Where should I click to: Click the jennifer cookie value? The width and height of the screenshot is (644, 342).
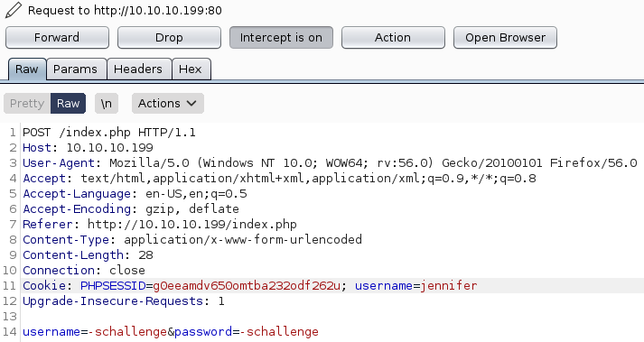click(449, 286)
